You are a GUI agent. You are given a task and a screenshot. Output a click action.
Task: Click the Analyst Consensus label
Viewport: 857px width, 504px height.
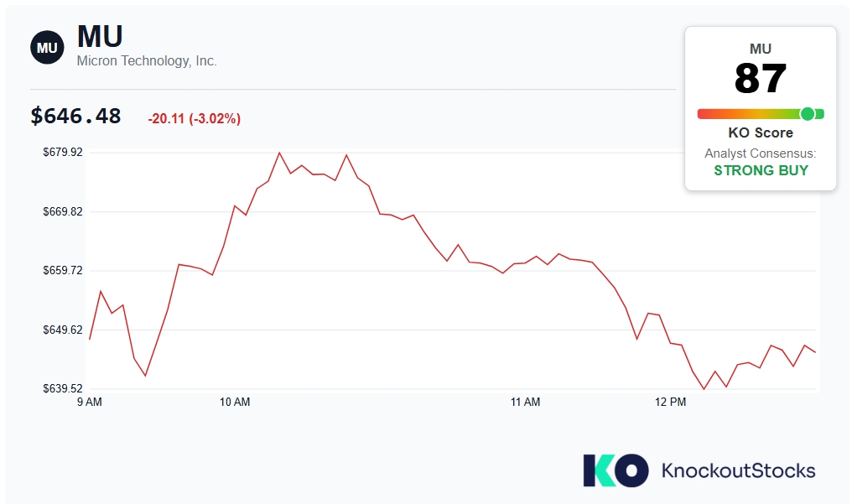pos(761,153)
